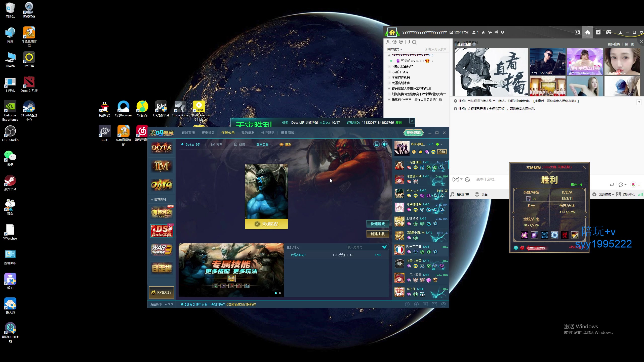Open the RPG大厅 button
The width and height of the screenshot is (644, 362).
click(x=162, y=292)
